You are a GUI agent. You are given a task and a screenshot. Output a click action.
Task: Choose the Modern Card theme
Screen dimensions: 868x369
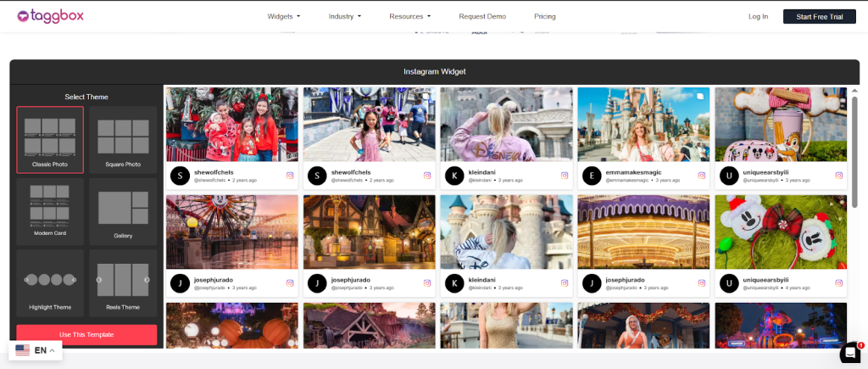[50, 210]
